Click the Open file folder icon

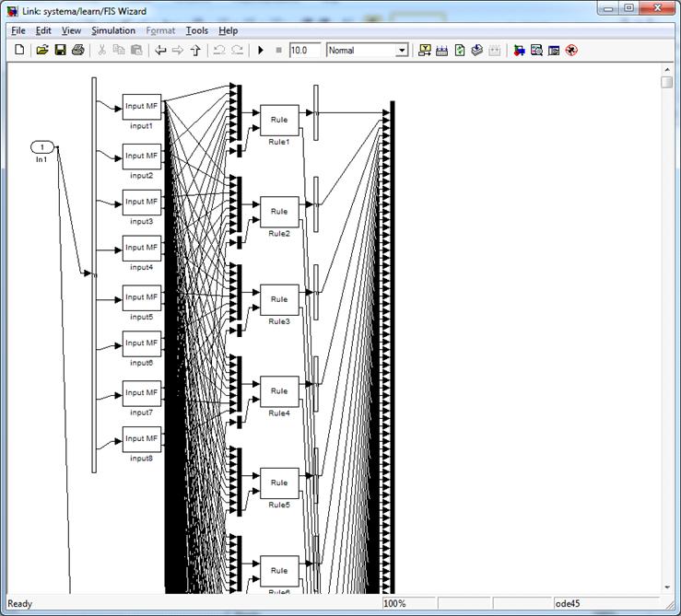coord(42,51)
